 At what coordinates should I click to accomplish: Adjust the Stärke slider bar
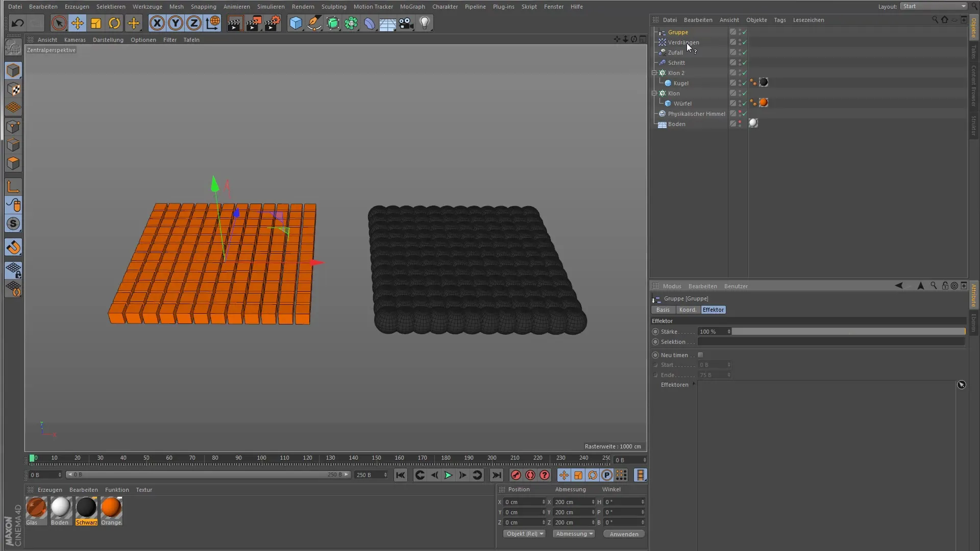pos(848,332)
